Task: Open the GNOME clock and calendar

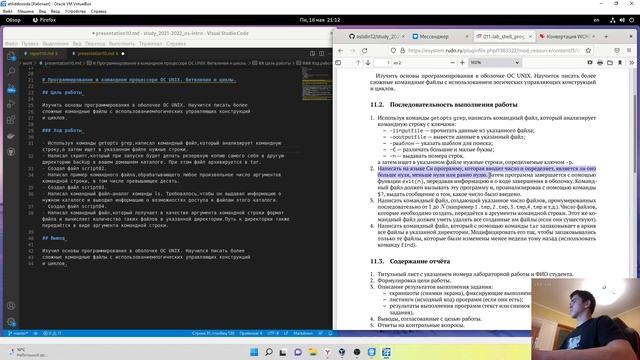Action: click(x=320, y=20)
